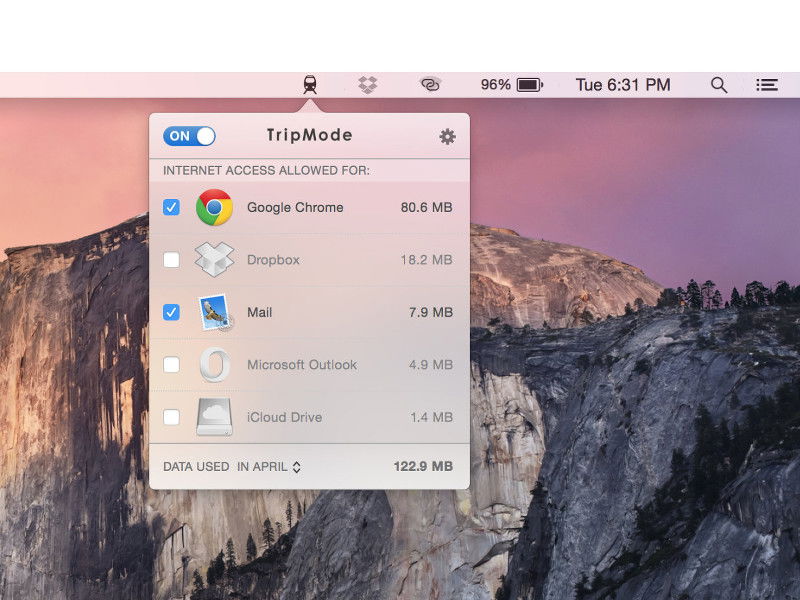This screenshot has width=800, height=600.
Task: Uncheck Google Chrome internet access
Action: coord(171,207)
